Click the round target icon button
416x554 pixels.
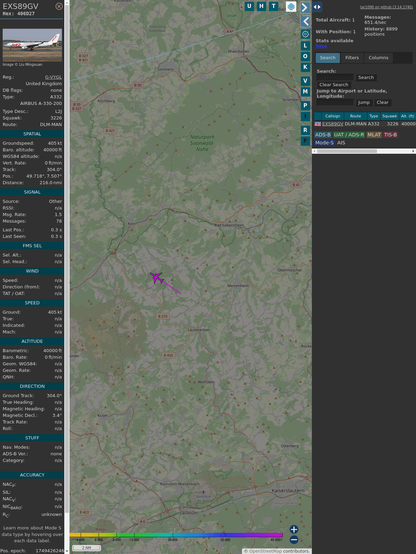[305, 34]
